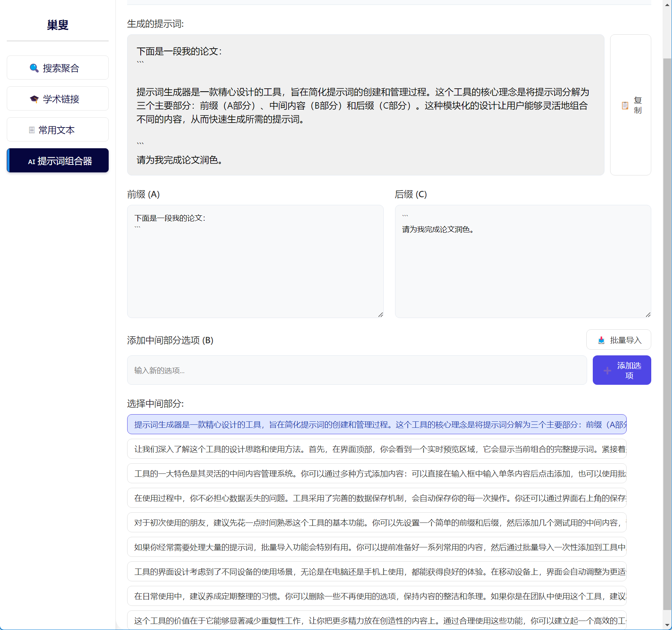The image size is (672, 630).
Task: Select option starting 让我们深入了解这个工具
Action: click(x=377, y=449)
